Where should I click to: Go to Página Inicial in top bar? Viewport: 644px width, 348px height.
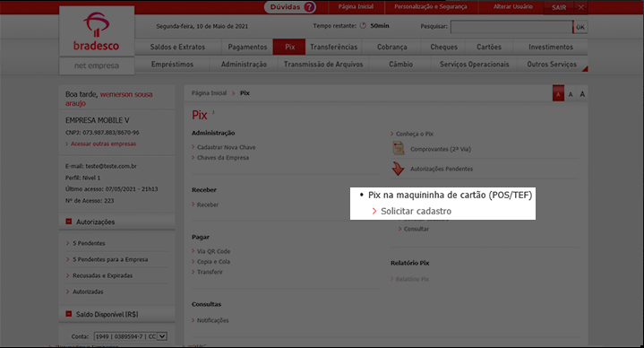[x=356, y=6]
